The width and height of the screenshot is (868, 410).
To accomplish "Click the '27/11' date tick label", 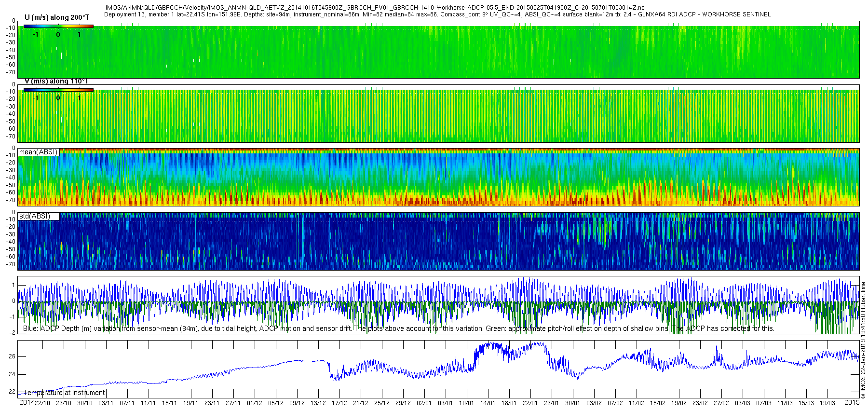I will [x=233, y=403].
